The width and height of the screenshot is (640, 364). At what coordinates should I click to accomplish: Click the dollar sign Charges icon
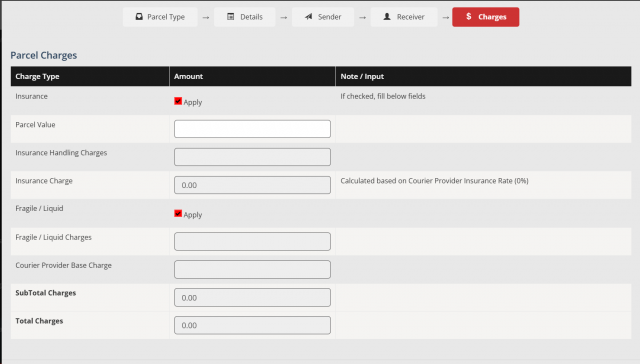point(469,16)
